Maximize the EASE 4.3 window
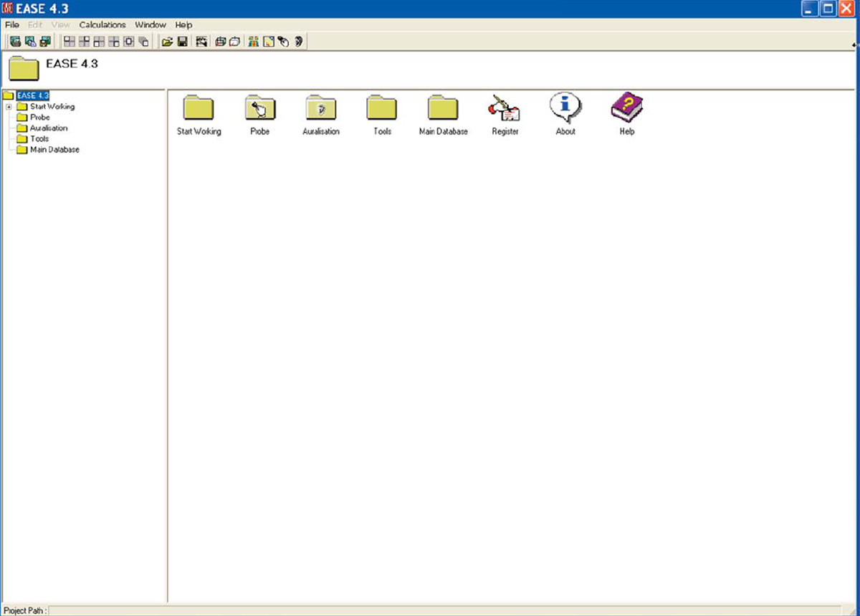 [828, 9]
